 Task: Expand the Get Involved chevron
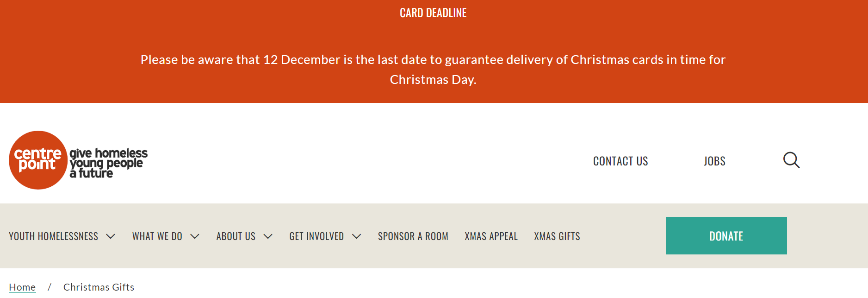[x=356, y=236]
